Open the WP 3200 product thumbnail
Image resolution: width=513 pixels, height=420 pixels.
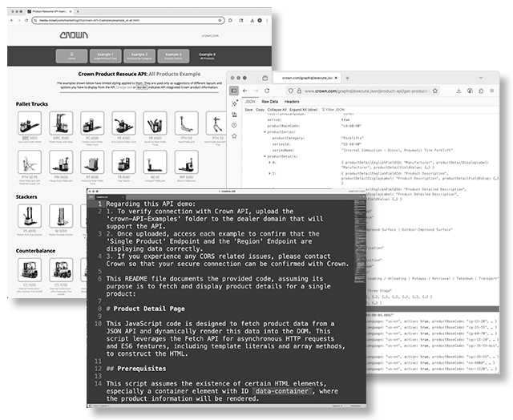pos(187,162)
